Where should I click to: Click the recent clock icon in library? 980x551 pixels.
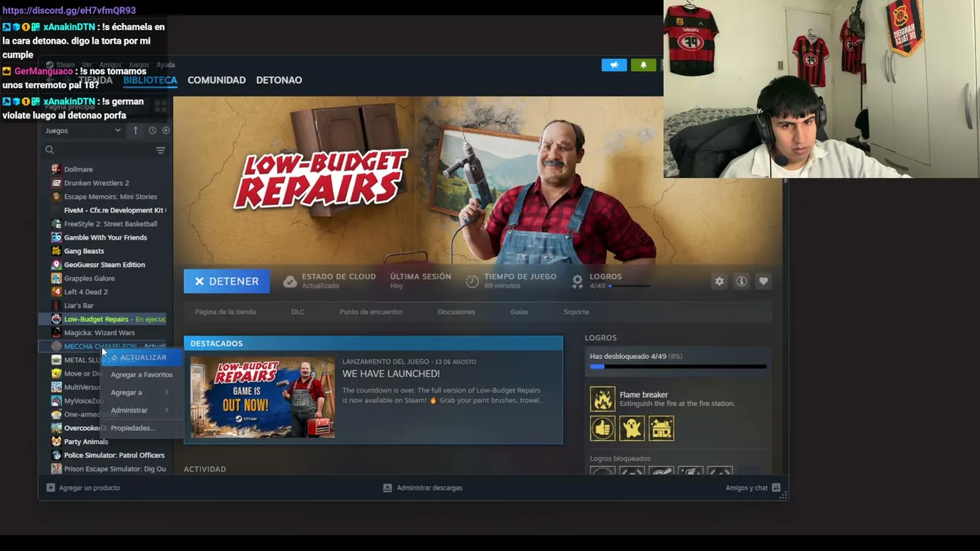coord(152,131)
